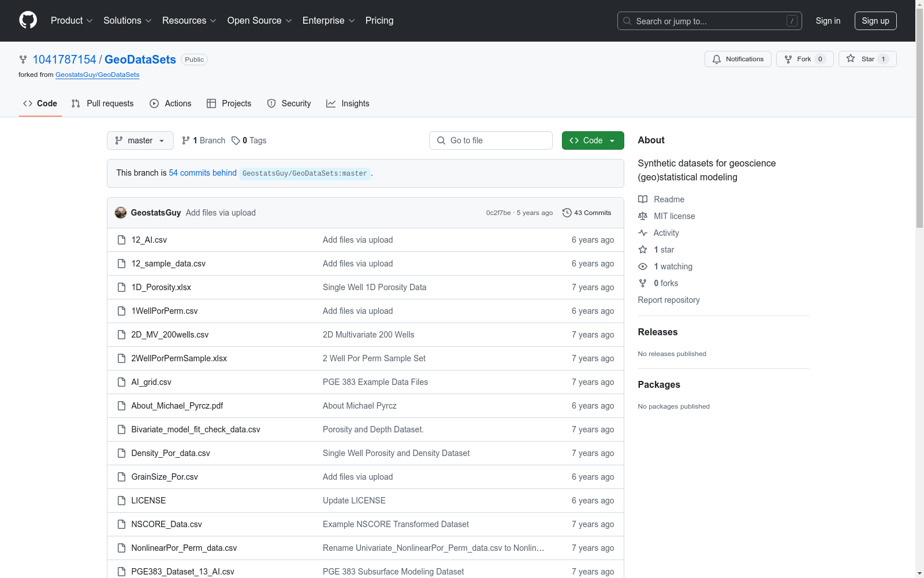
Task: Click the Star icon button
Action: (851, 58)
